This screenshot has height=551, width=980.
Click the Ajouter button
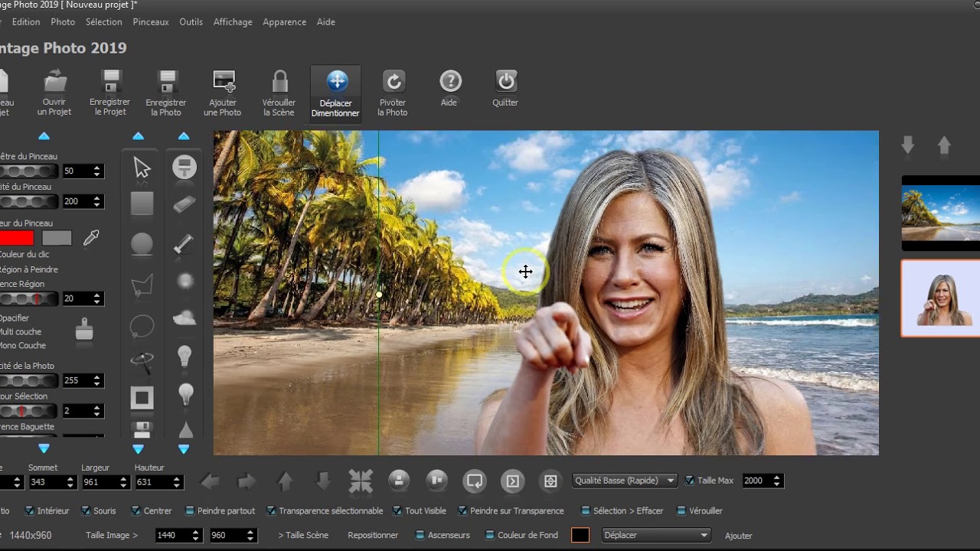click(739, 536)
